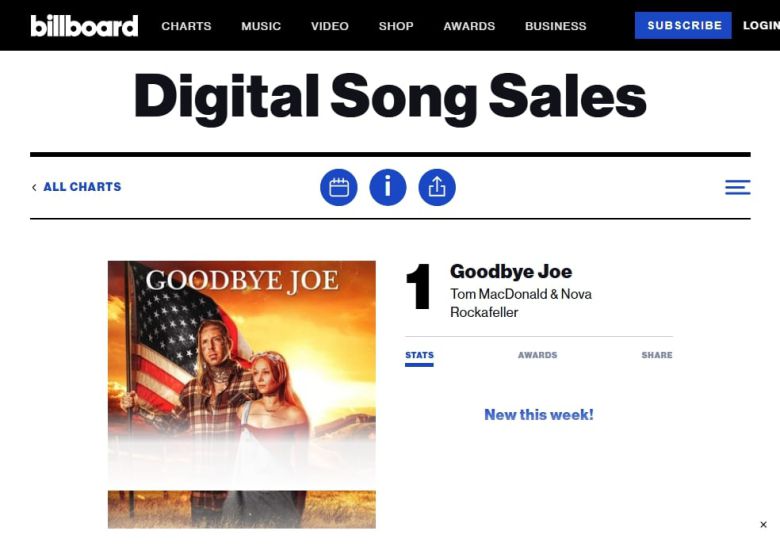Open the chart date calendar icon
This screenshot has width=780, height=546.
tap(339, 187)
